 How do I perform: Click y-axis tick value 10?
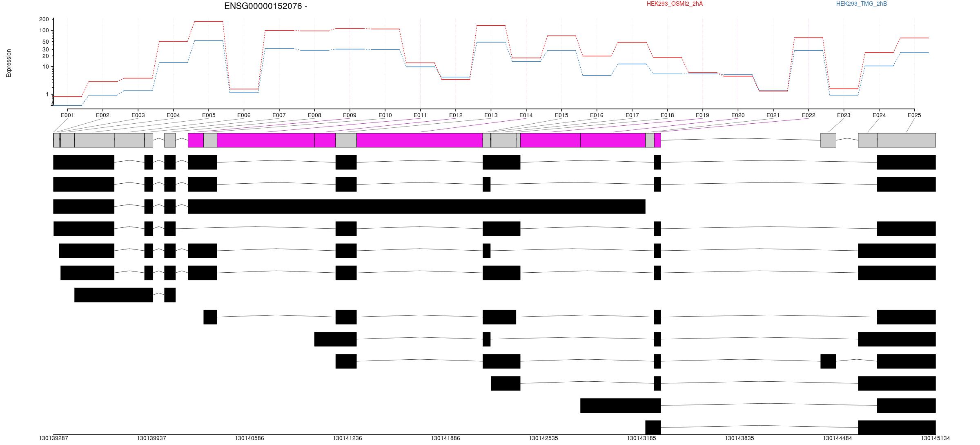coord(46,67)
